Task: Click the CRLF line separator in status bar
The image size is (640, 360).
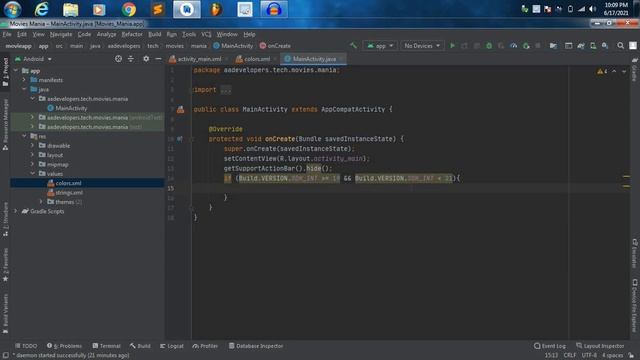Action: click(x=570, y=356)
